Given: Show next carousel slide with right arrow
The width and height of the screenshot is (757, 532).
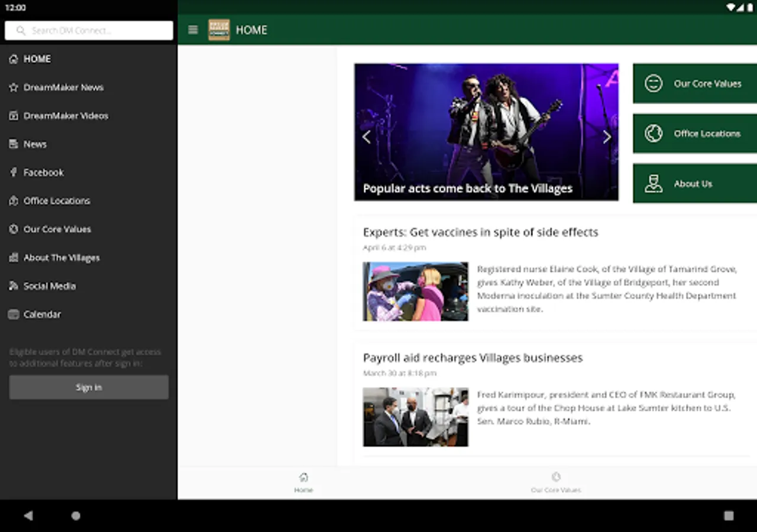Looking at the screenshot, I should pos(606,137).
